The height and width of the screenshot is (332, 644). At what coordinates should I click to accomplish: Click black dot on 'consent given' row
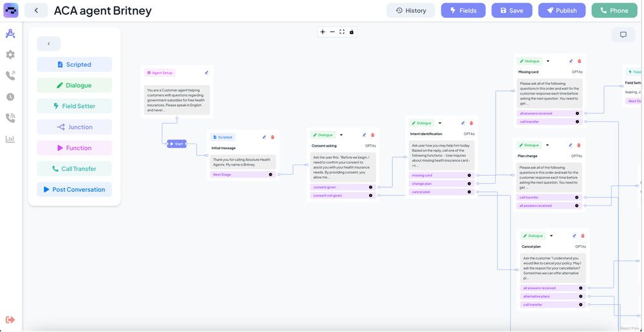tap(370, 187)
